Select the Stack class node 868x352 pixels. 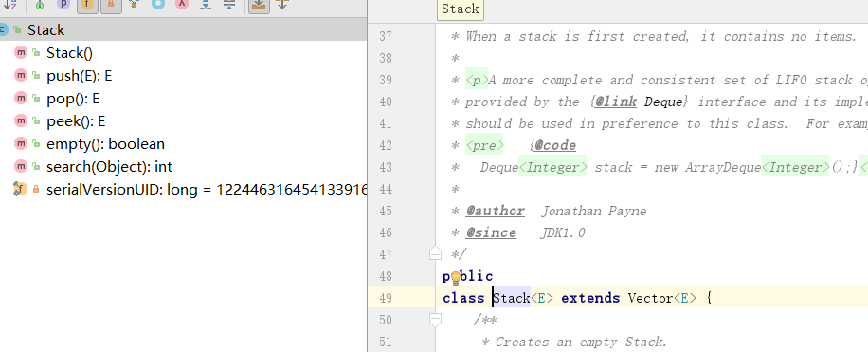(x=183, y=30)
